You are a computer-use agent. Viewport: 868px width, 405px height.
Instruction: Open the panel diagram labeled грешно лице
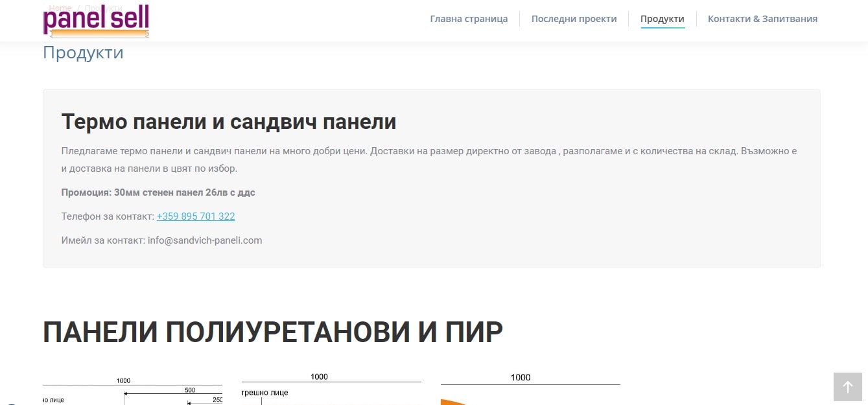[x=331, y=388]
